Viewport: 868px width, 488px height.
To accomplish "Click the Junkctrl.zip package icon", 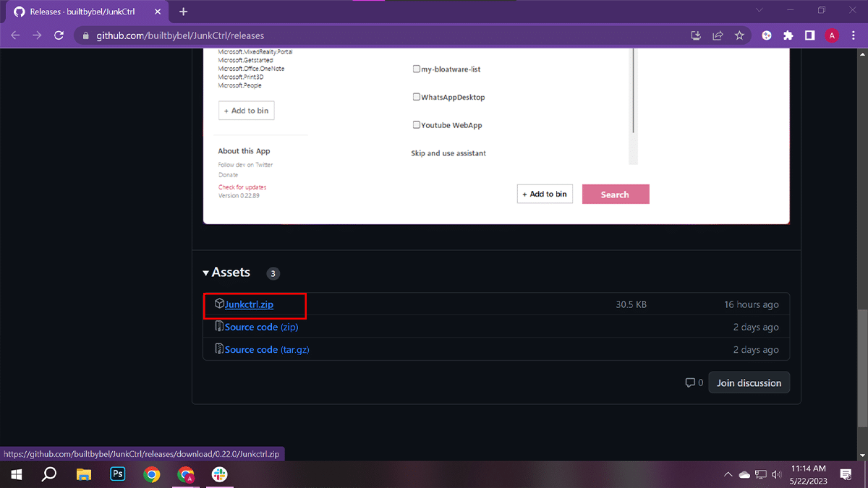I will 219,304.
